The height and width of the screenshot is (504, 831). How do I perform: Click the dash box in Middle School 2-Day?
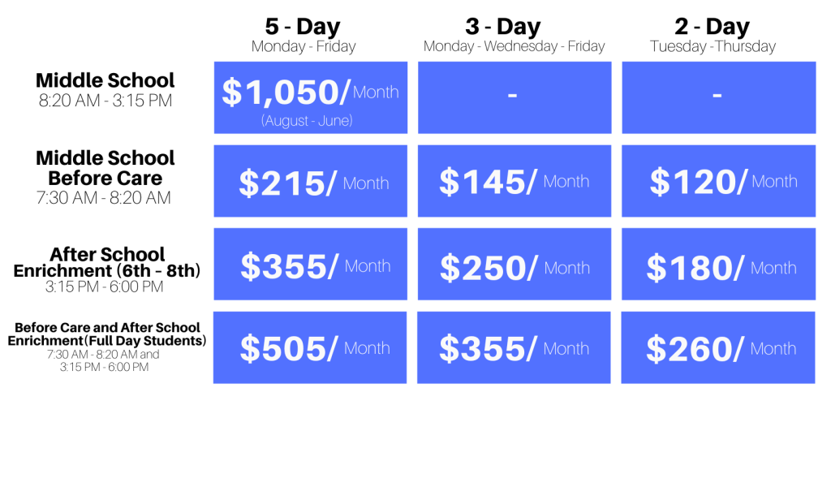coord(719,97)
